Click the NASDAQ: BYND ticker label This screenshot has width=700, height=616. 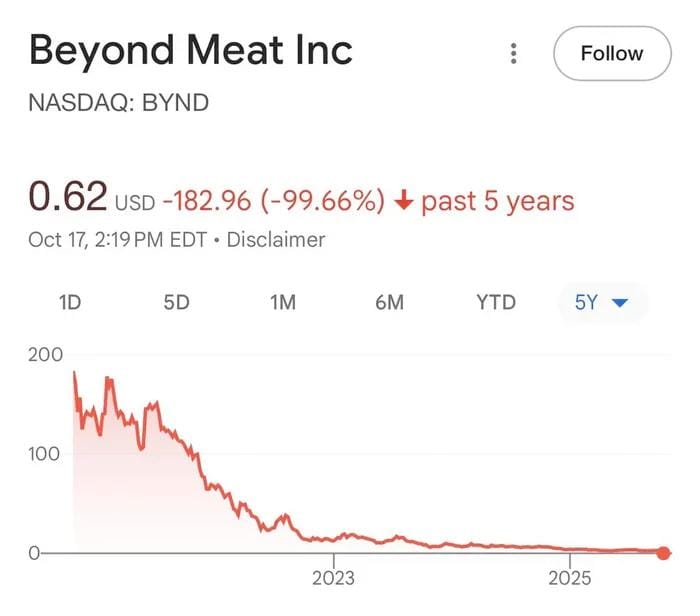119,103
